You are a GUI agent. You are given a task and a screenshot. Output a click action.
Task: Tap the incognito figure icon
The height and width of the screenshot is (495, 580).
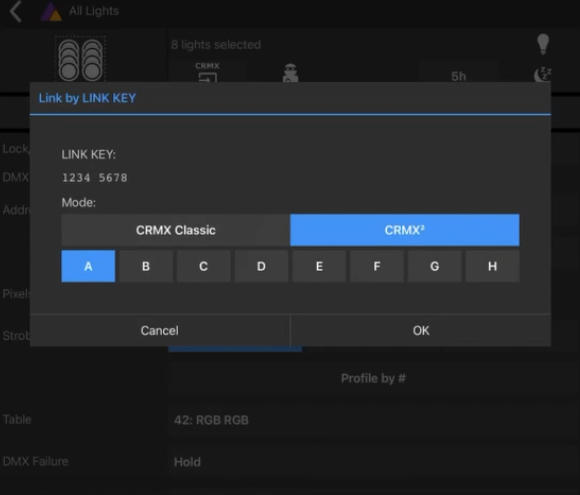290,73
